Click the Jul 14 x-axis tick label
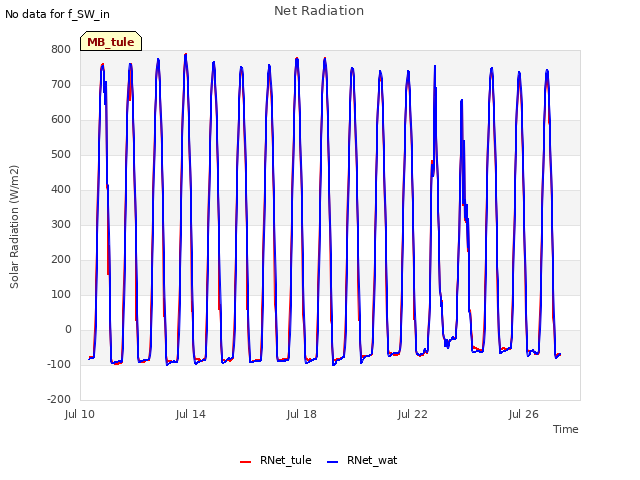The width and height of the screenshot is (640, 480). pyautogui.click(x=191, y=414)
